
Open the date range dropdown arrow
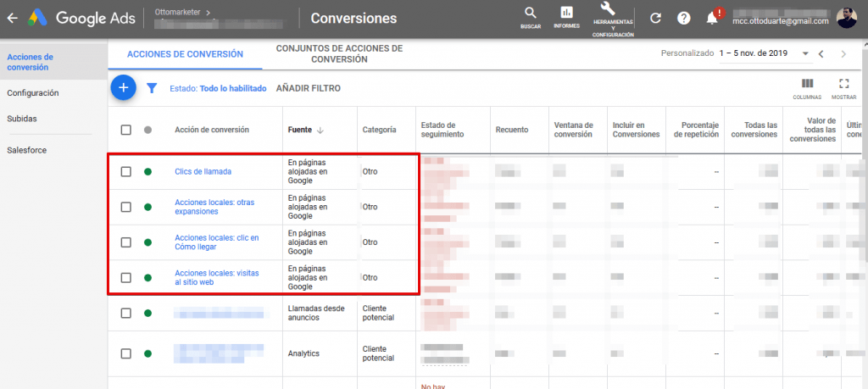click(805, 54)
